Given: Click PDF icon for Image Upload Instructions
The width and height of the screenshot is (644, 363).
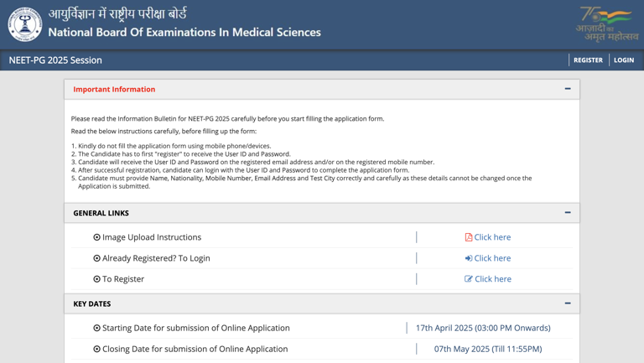Looking at the screenshot, I should 469,237.
